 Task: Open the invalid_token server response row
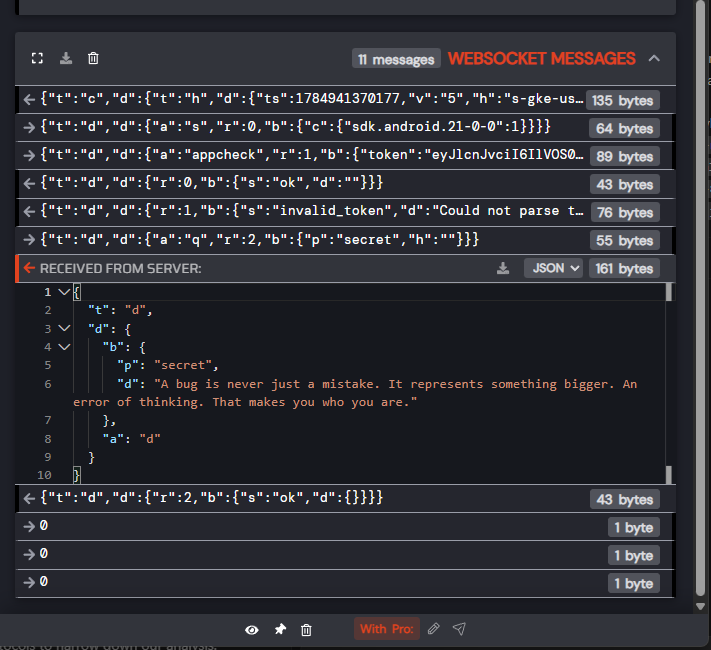pos(345,212)
